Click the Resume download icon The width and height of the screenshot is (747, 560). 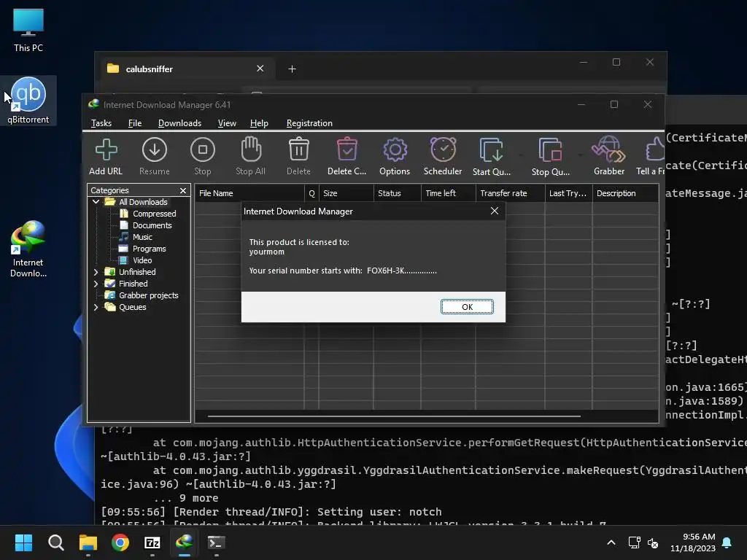coord(155,156)
